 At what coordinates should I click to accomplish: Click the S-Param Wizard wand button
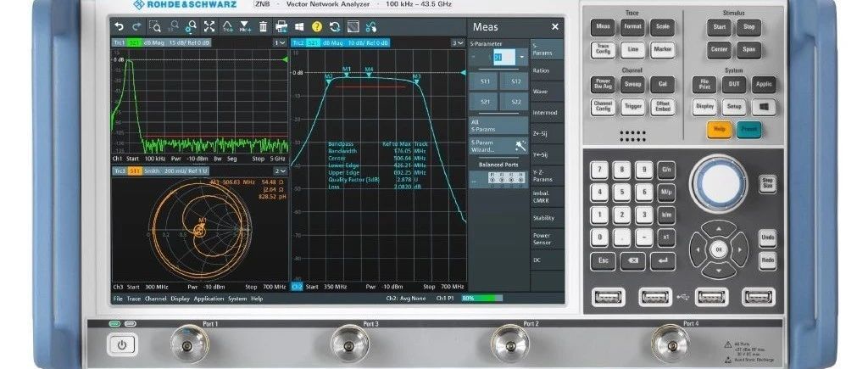click(x=498, y=146)
